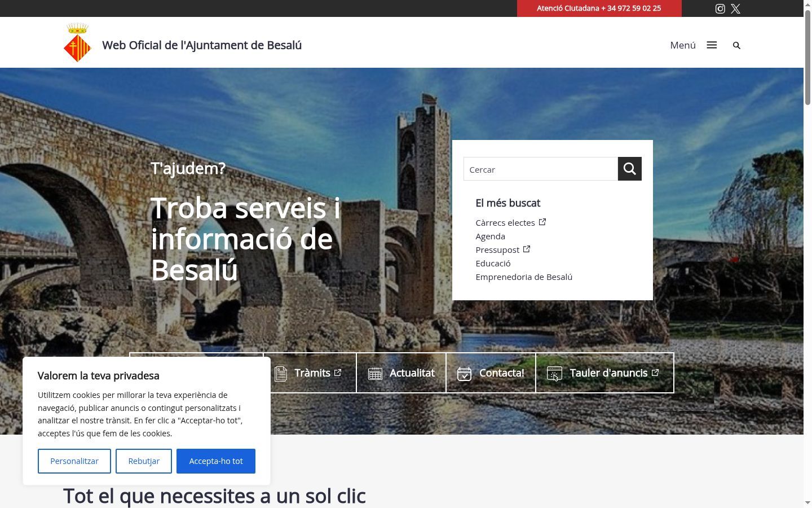Click the Tauler d'anuncis browser icon
Screen dimensions: 812x508
(x=555, y=374)
